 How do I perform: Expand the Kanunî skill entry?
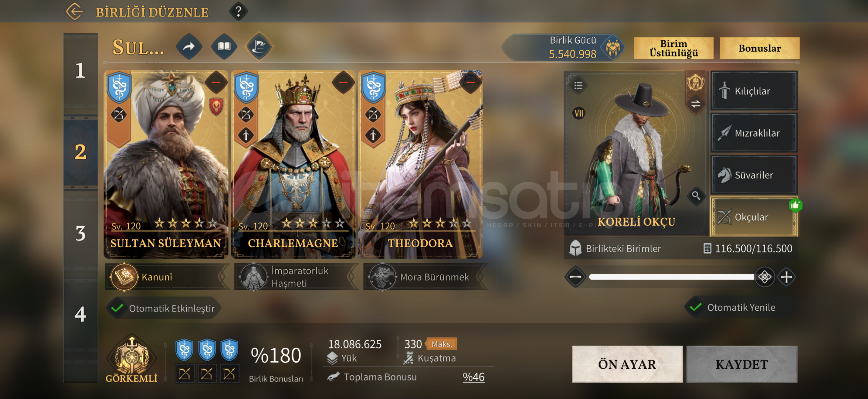pos(167,277)
